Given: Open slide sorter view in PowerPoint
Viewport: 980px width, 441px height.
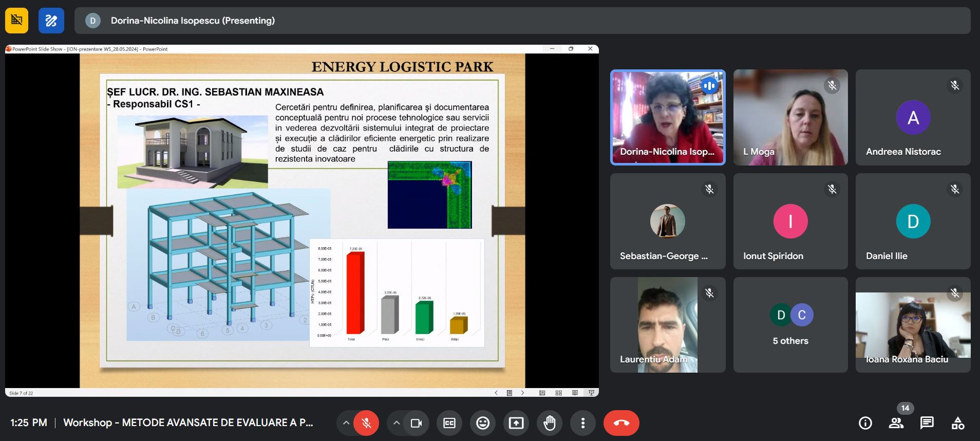Looking at the screenshot, I should (558, 393).
